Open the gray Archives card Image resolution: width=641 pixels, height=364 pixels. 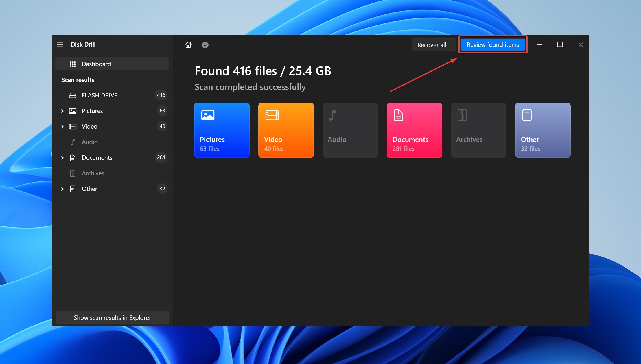pos(479,130)
